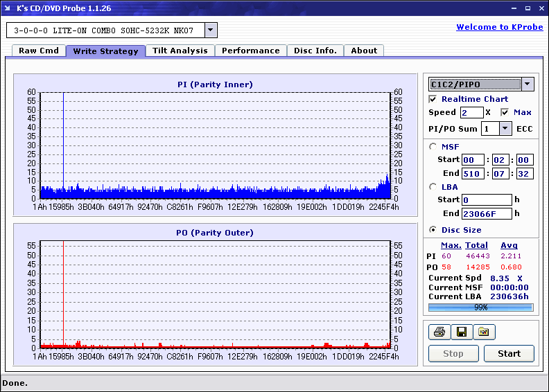Open the LITE-ON drive selection dropdown

(211, 30)
